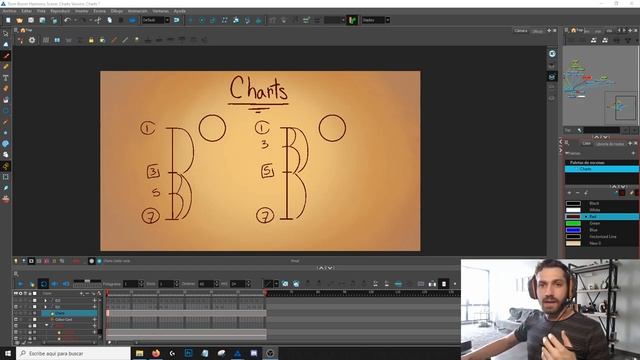Select the New 0 colour swatch

point(573,243)
